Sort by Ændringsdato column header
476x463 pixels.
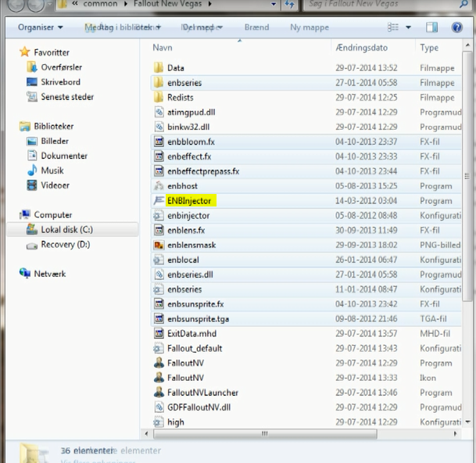[x=362, y=48]
